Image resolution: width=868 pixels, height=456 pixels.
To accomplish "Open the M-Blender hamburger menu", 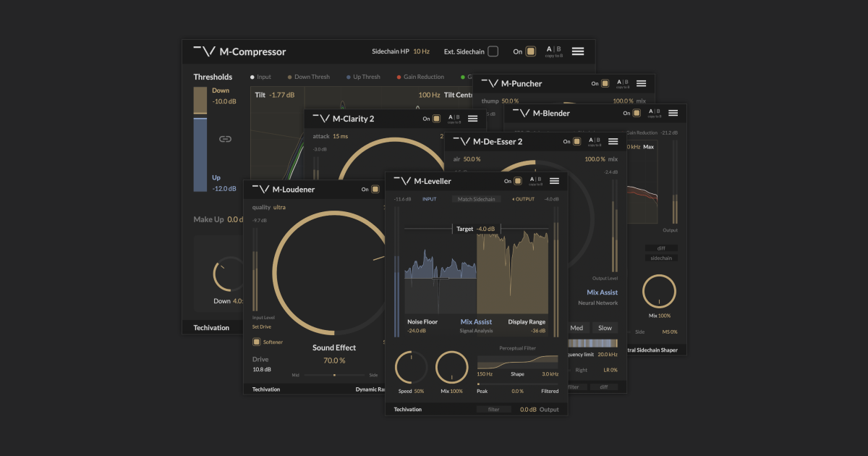I will (673, 113).
